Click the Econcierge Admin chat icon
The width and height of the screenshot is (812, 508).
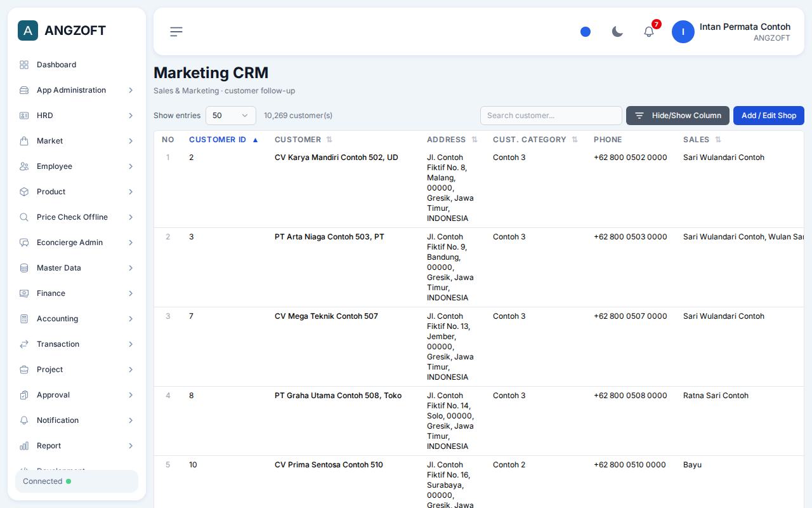(x=24, y=243)
